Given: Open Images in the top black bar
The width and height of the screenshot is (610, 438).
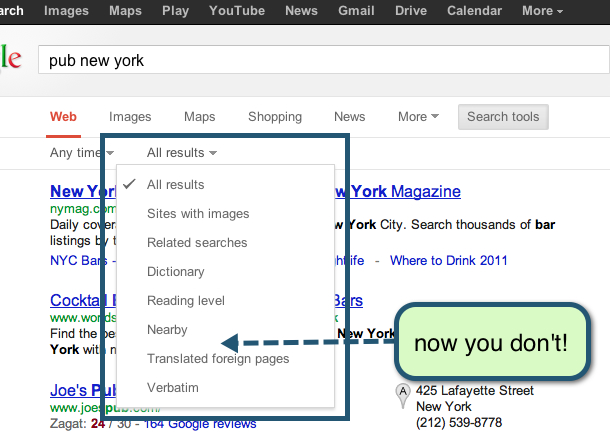Looking at the screenshot, I should click(x=66, y=11).
